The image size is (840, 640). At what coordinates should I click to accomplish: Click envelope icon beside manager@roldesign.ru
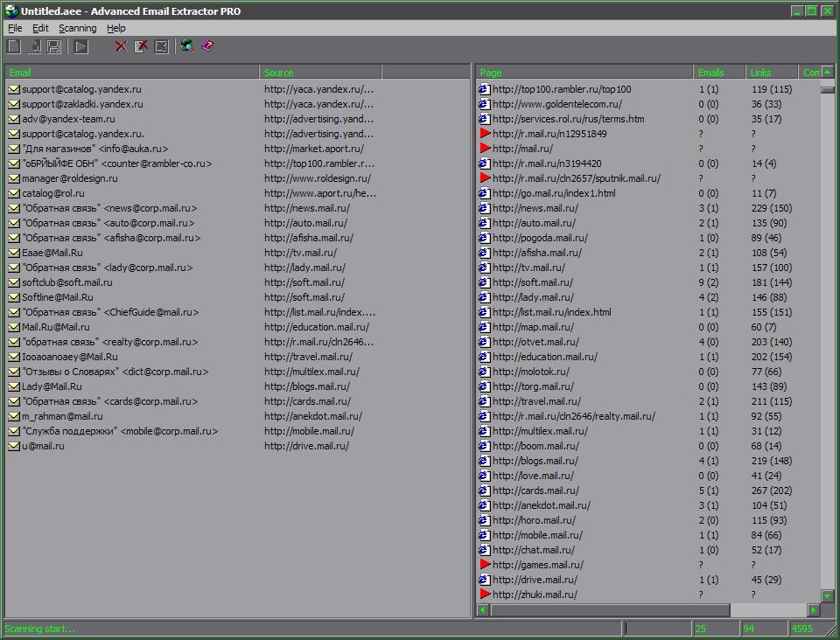(14, 178)
